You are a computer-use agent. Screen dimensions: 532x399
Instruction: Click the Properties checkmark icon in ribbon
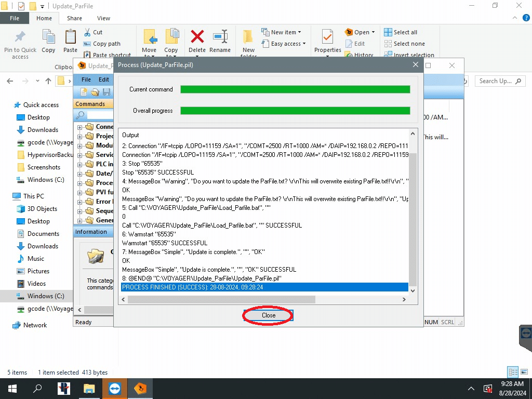327,37
